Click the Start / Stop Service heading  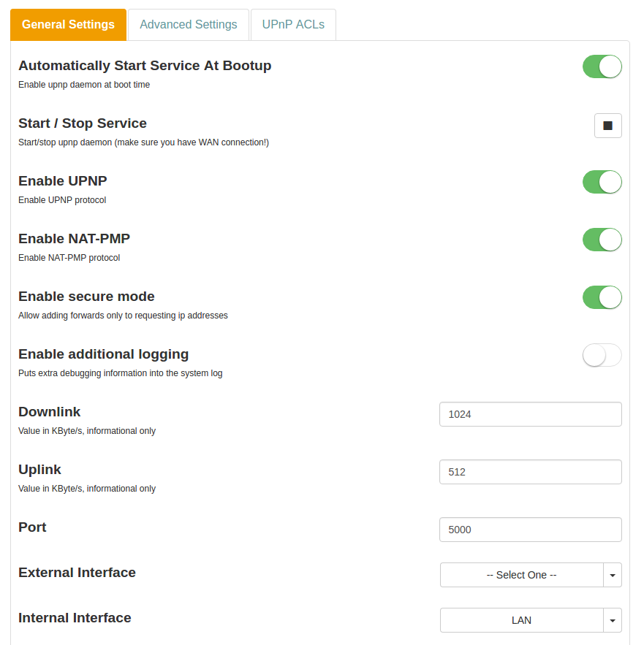click(x=83, y=123)
